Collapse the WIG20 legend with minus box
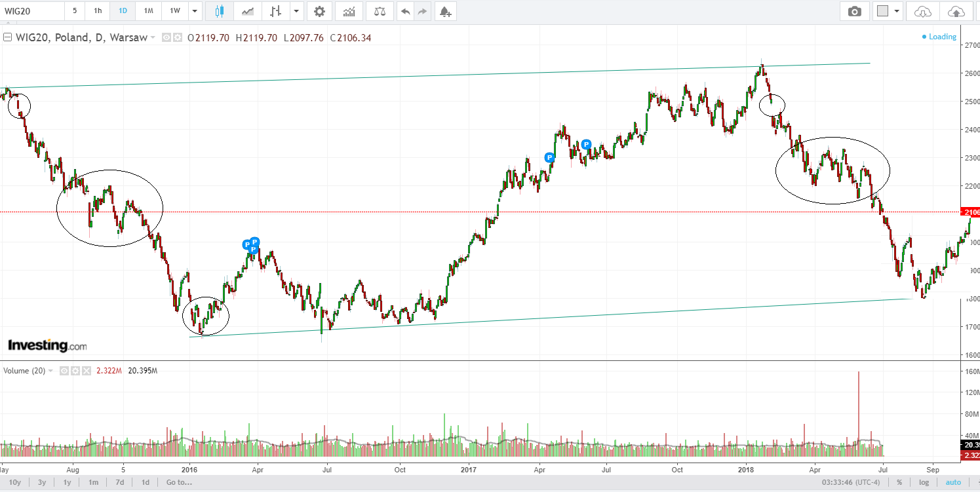 coord(7,37)
